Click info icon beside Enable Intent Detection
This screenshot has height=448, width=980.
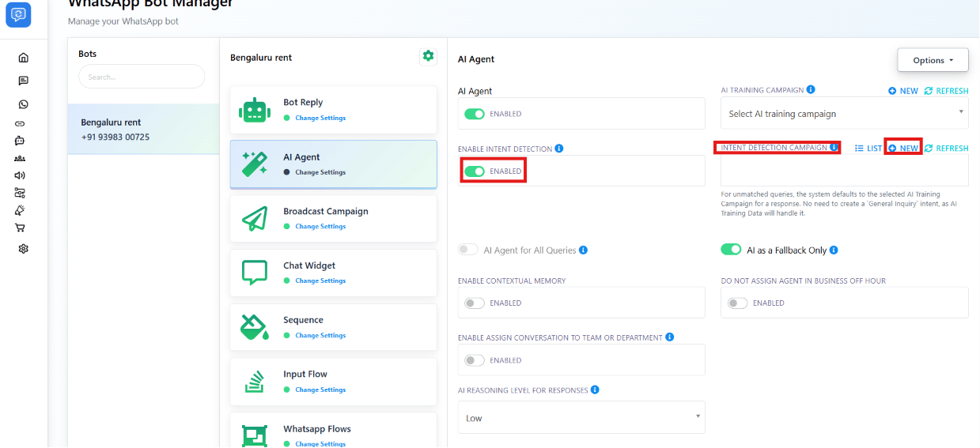tap(559, 149)
